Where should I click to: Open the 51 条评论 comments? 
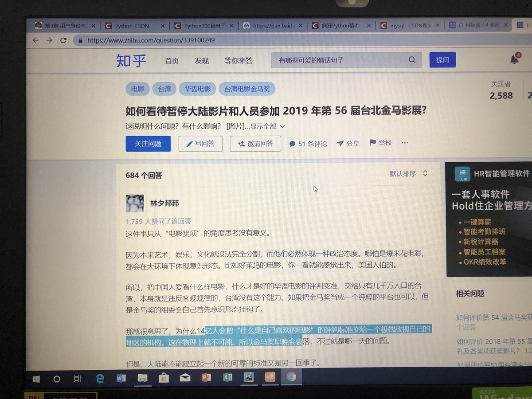coord(308,144)
